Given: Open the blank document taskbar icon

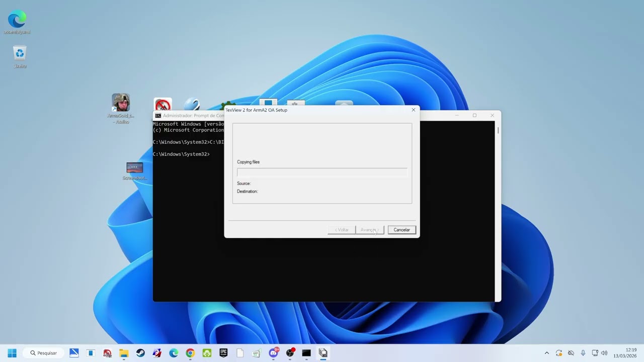Looking at the screenshot, I should point(240,353).
